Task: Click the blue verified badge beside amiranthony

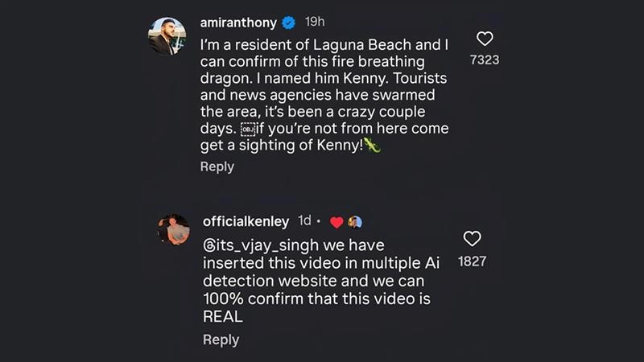Action: [289, 23]
